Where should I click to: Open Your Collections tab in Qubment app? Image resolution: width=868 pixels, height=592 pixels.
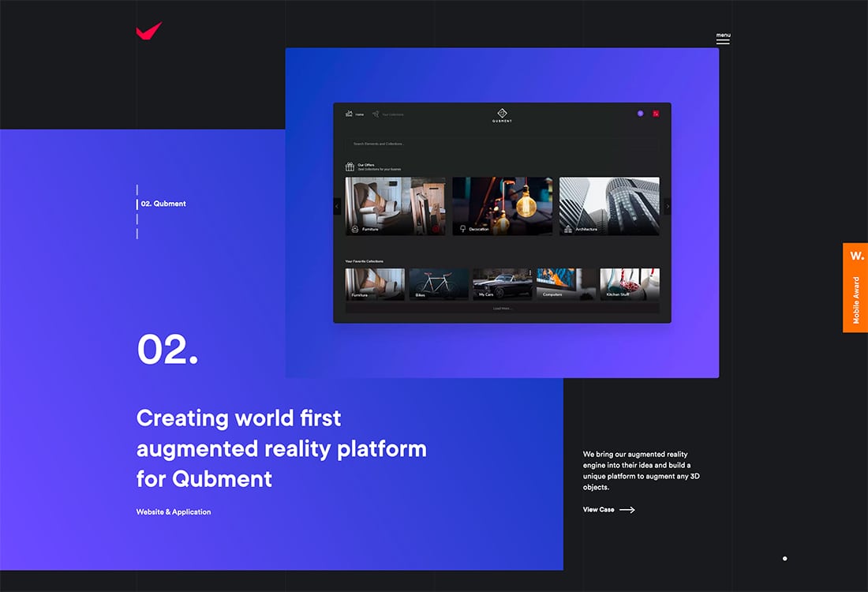[387, 114]
